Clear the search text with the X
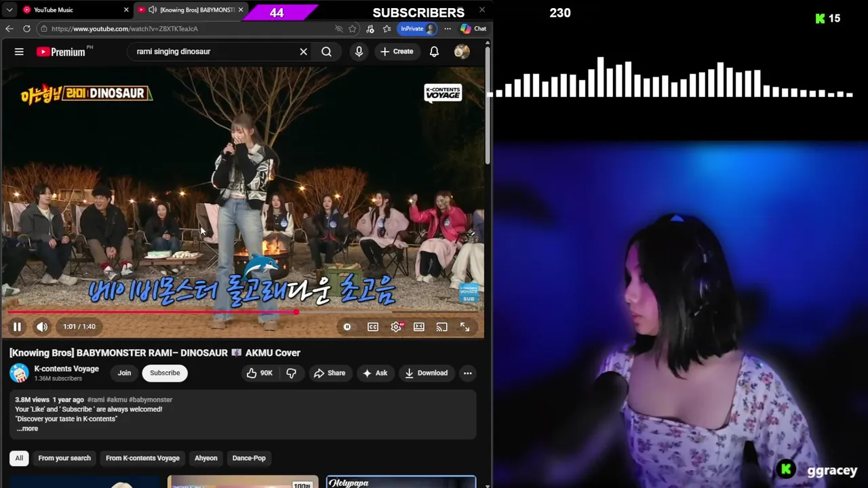 (x=304, y=52)
